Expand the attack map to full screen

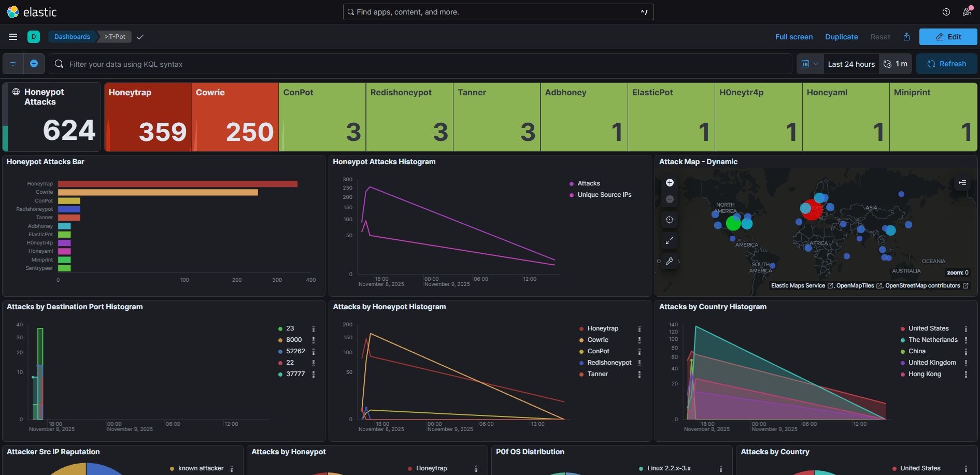click(670, 240)
